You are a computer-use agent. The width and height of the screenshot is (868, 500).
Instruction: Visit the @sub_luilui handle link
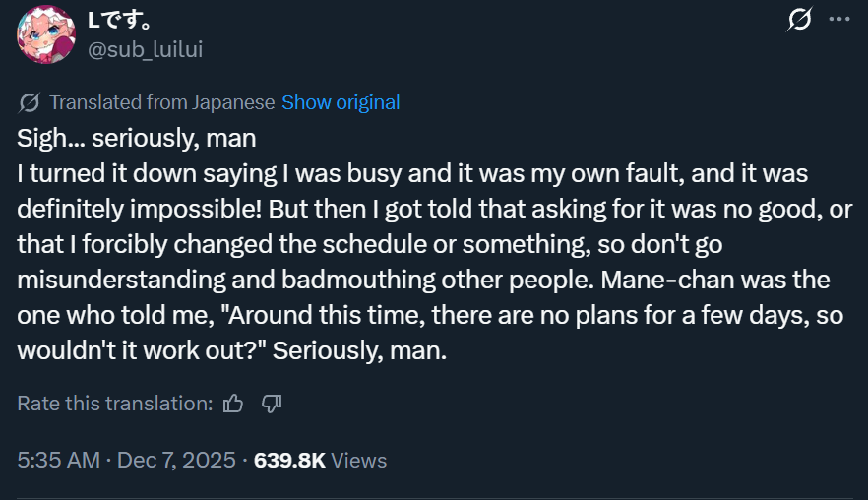(146, 49)
